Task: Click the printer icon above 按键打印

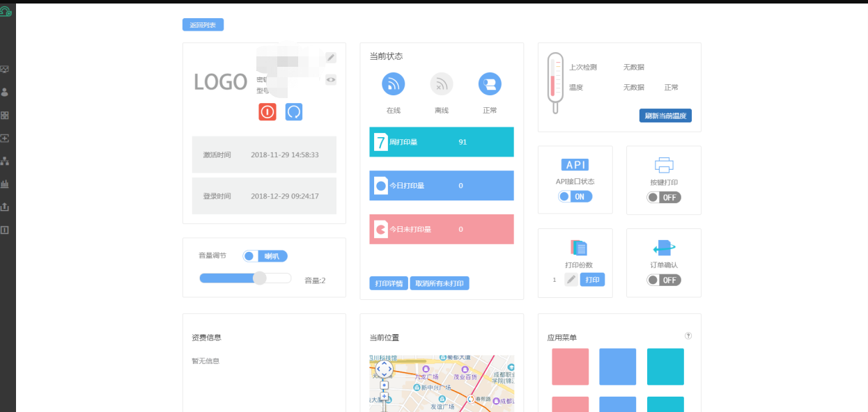Action: tap(664, 166)
